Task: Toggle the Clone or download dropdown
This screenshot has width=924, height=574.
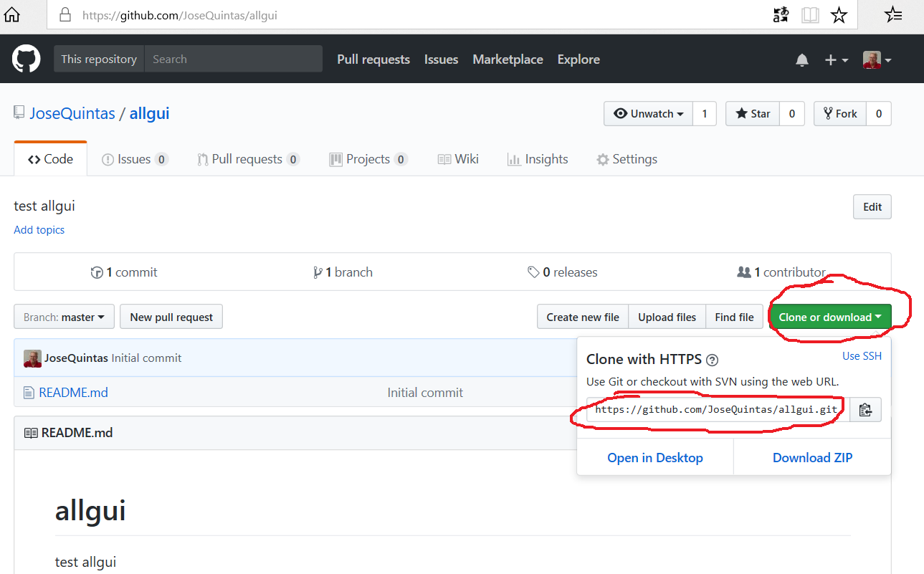Action: (x=830, y=317)
